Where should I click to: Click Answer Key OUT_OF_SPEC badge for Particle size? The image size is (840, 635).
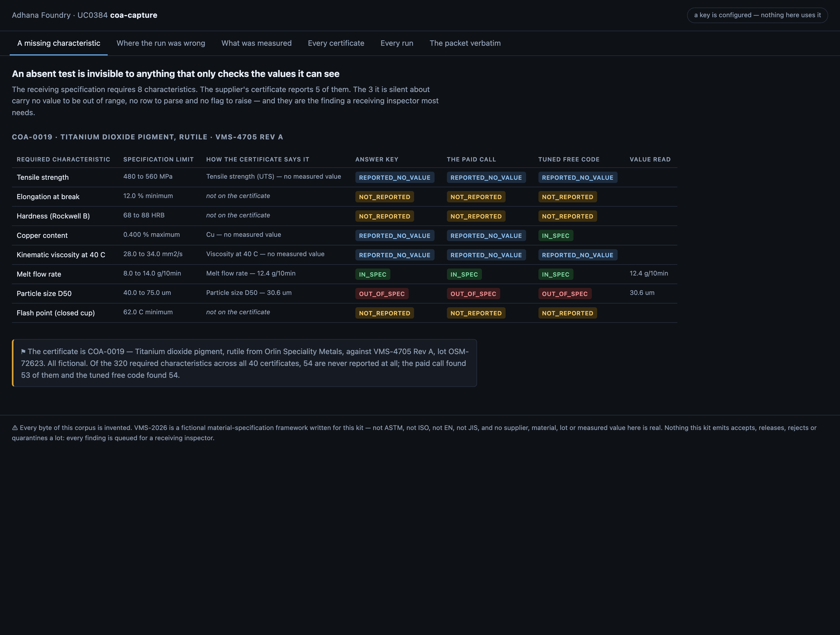click(382, 294)
